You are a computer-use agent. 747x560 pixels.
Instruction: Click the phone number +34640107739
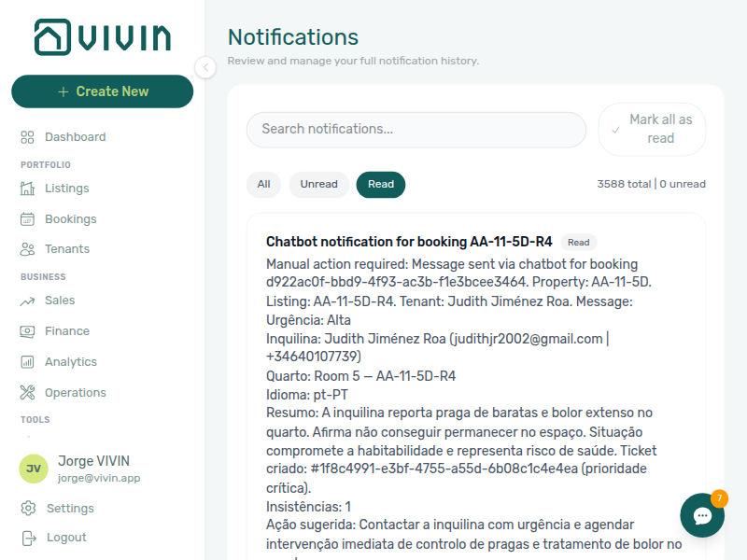314,357
